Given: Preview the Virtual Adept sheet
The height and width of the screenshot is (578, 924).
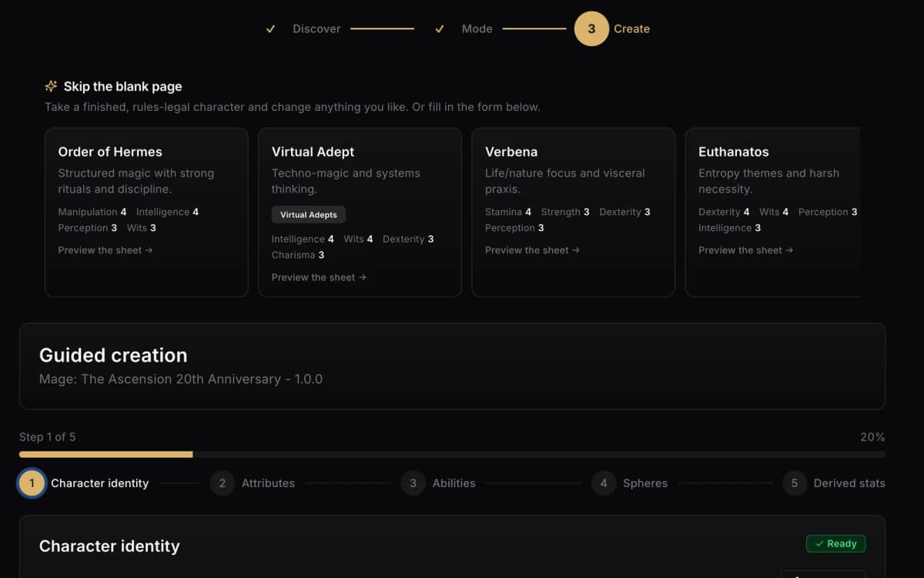Looking at the screenshot, I should (x=319, y=277).
